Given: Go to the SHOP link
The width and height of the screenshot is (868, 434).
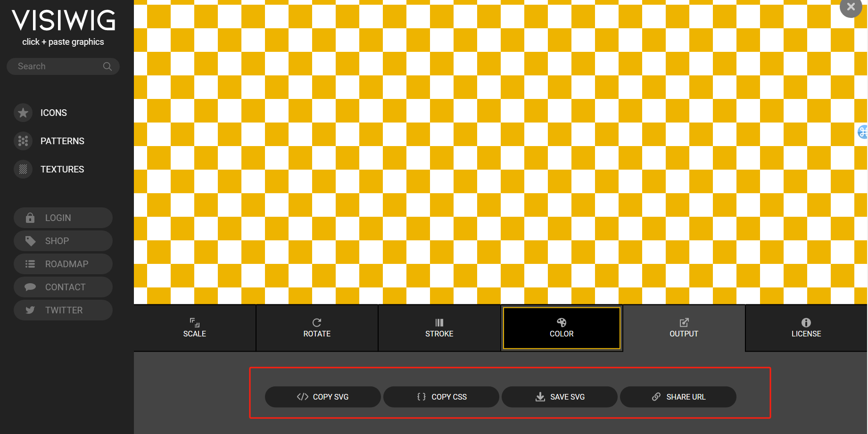Looking at the screenshot, I should tap(63, 241).
